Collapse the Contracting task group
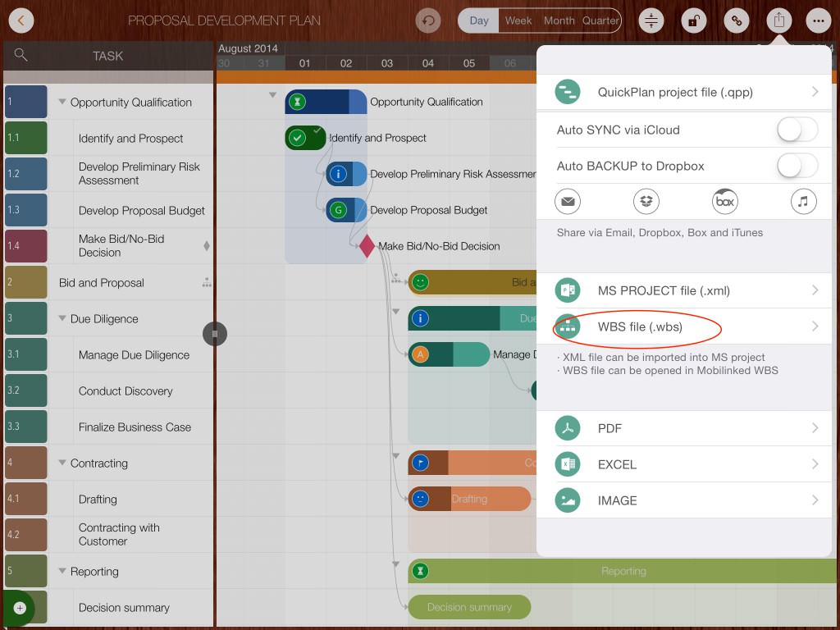840x630 pixels. 62,463
